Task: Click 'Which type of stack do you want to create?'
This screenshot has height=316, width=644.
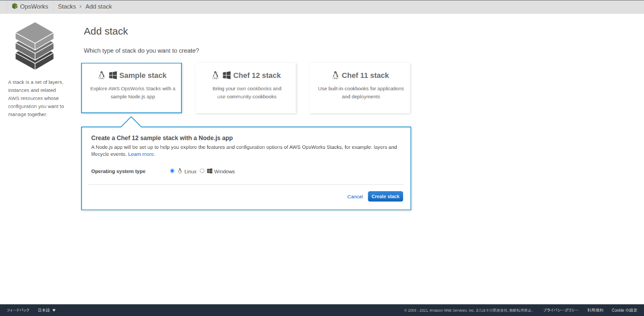Action: (141, 51)
